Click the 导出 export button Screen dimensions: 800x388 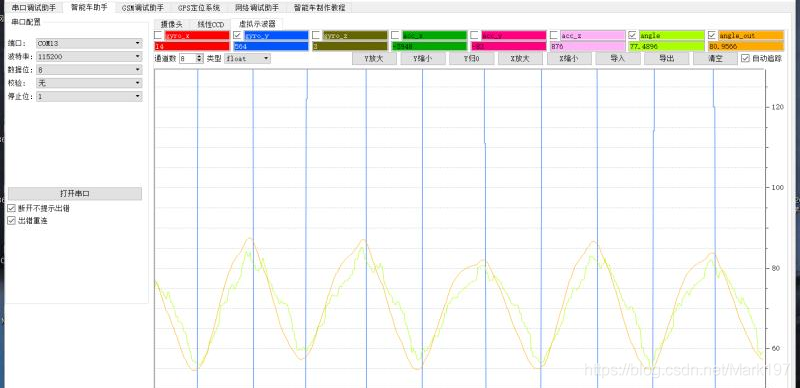(x=666, y=59)
